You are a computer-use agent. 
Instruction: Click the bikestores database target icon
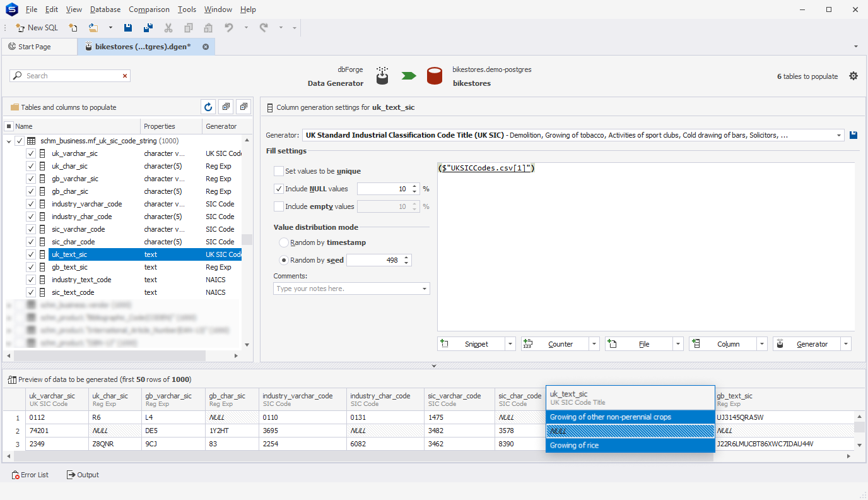(x=435, y=76)
